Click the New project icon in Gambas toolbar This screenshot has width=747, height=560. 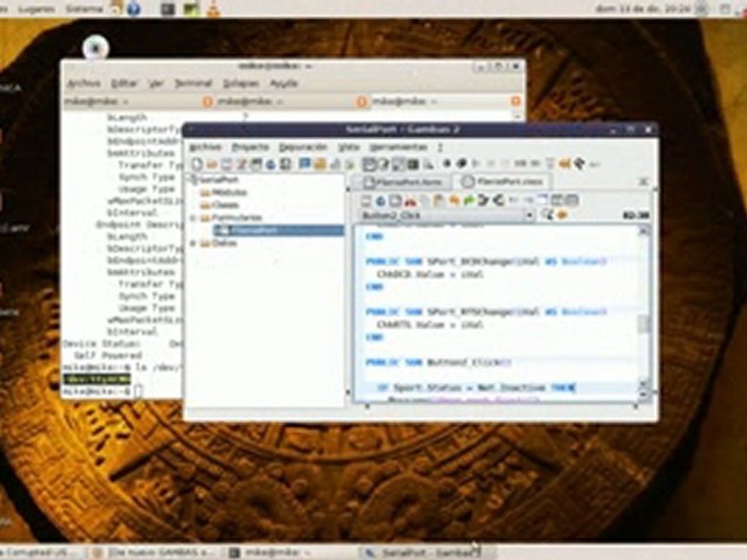[x=197, y=164]
